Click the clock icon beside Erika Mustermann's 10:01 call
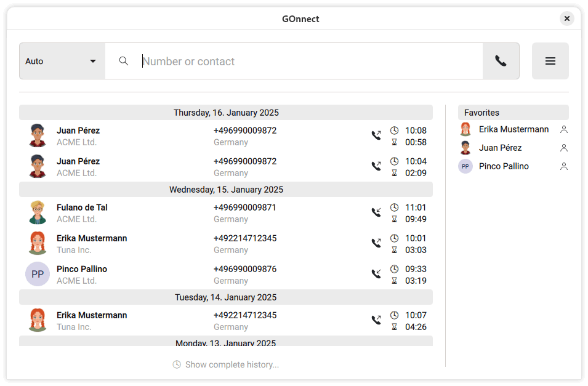This screenshot has height=386, width=588. tap(394, 238)
